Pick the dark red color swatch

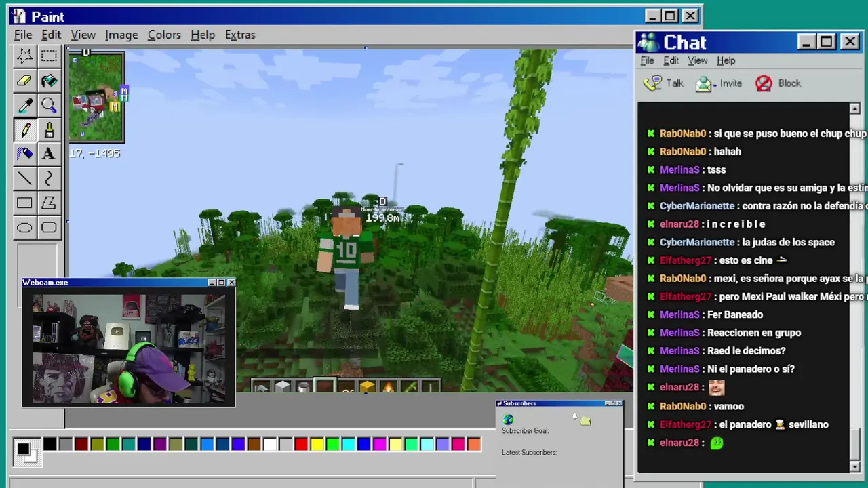click(81, 445)
